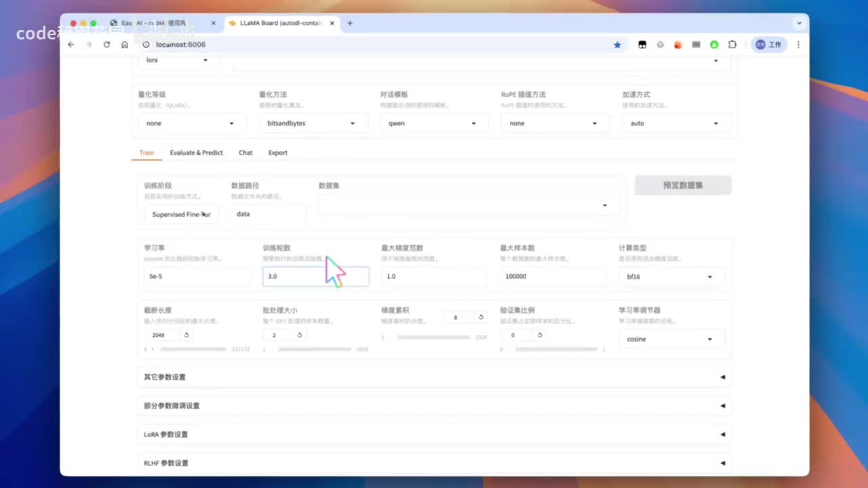Click the 最大梯度范数 field showing 1.0
The image size is (868, 488).
click(434, 277)
